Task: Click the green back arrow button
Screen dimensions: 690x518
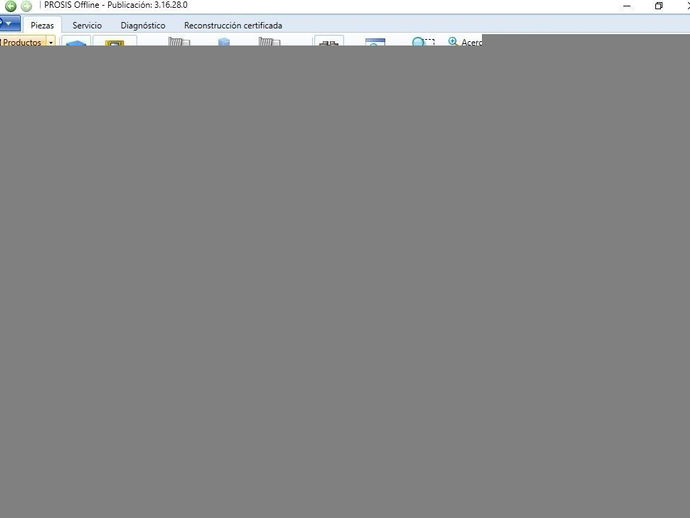Action: coord(11,6)
